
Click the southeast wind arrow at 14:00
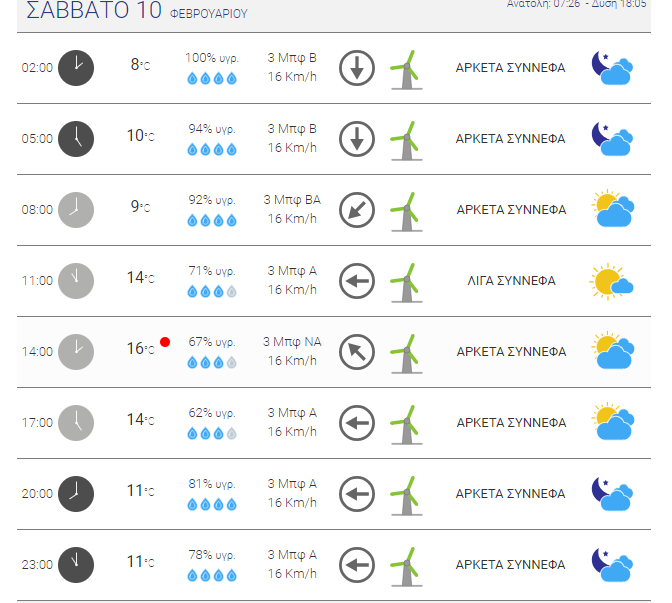click(357, 352)
